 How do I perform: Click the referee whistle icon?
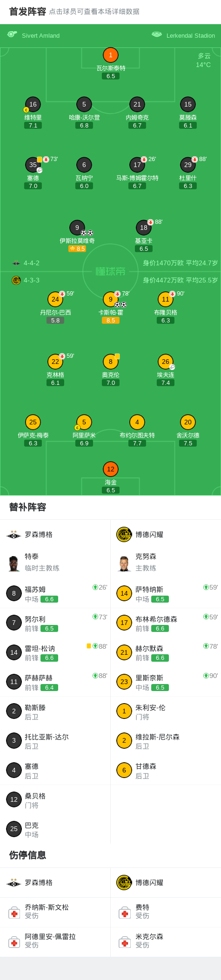pyautogui.click(x=12, y=34)
